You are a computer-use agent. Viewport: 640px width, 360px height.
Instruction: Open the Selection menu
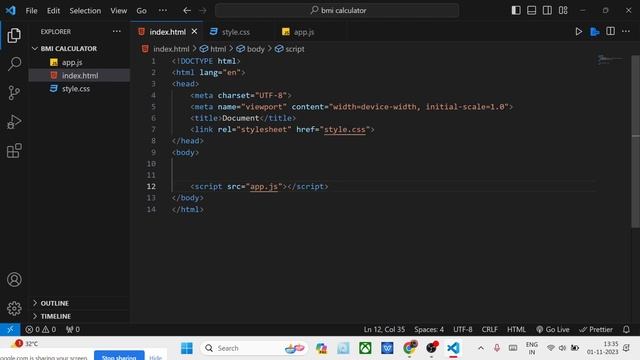[x=85, y=11]
